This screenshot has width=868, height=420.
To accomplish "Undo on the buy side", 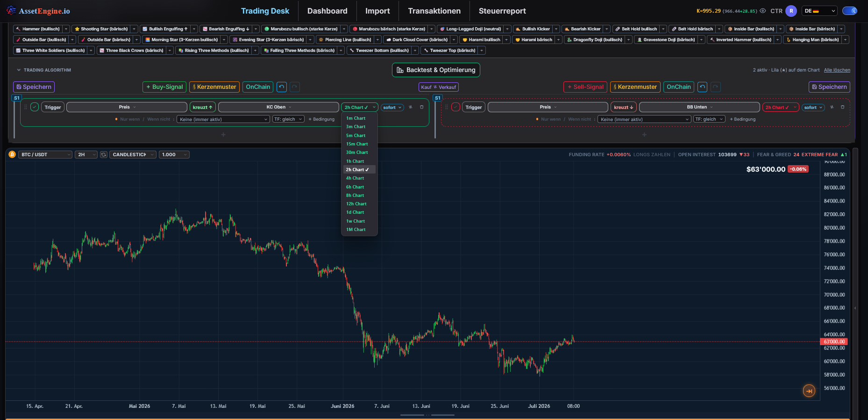I will coord(282,87).
